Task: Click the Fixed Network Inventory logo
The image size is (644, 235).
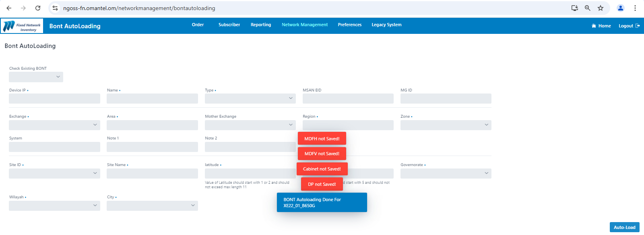Action: [x=22, y=26]
